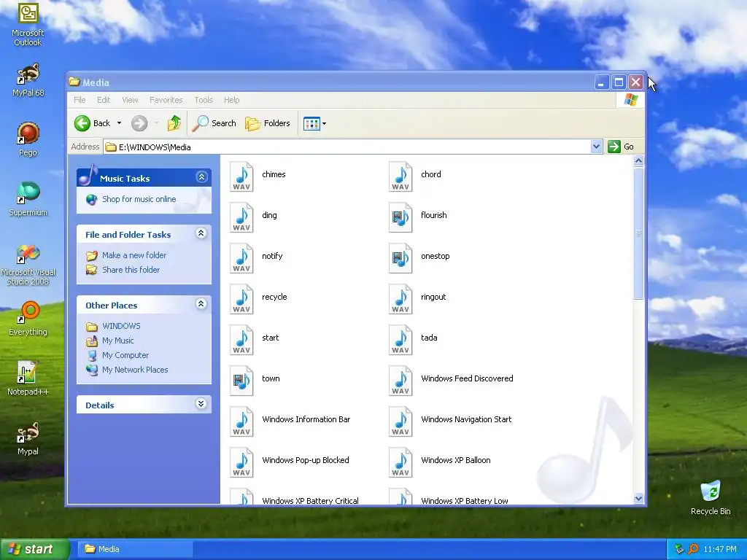This screenshot has height=560, width=747.
Task: Open the Edit menu
Action: (104, 100)
